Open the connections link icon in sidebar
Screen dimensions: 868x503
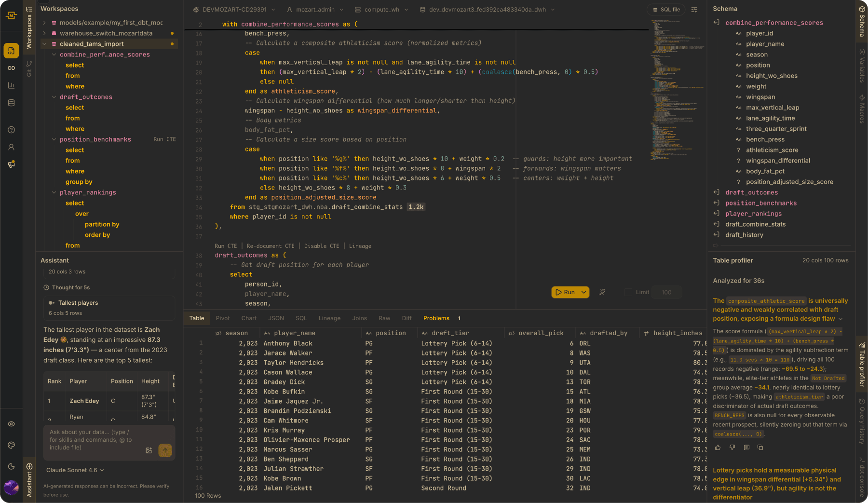click(12, 68)
